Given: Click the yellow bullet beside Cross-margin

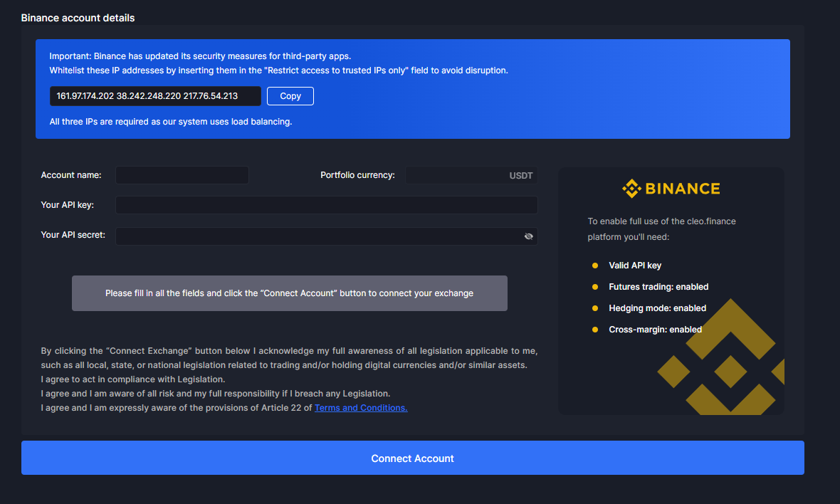Looking at the screenshot, I should [x=594, y=330].
